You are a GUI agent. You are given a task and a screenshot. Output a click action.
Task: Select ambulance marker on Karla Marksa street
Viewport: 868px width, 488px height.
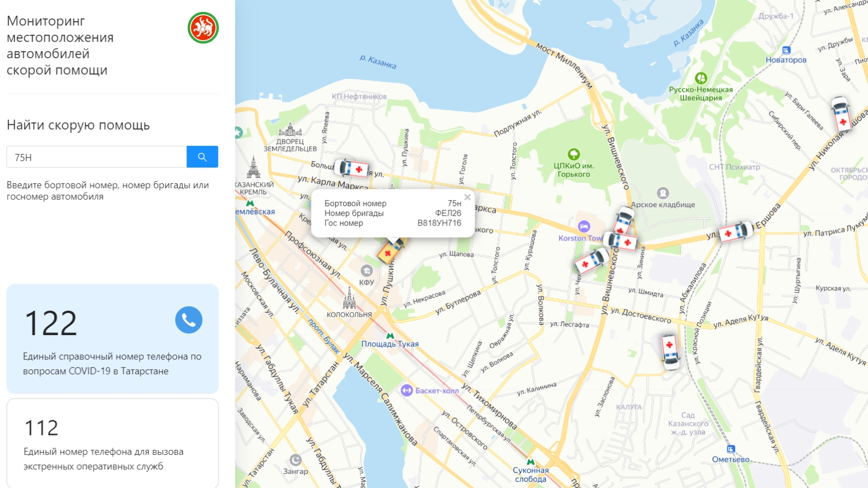tap(351, 169)
